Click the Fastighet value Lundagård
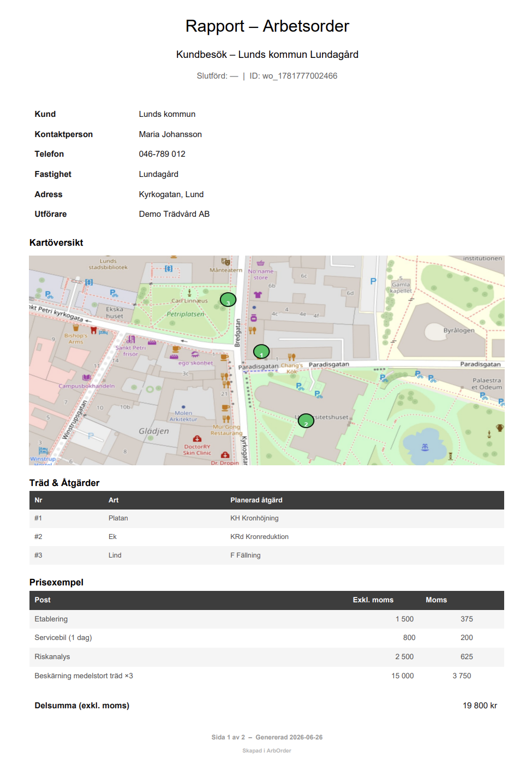This screenshot has height=764, width=532. pyautogui.click(x=159, y=174)
